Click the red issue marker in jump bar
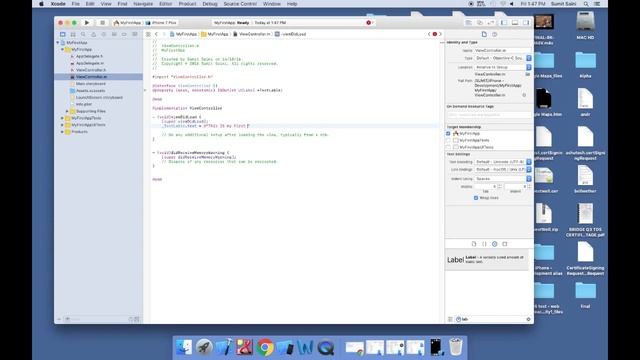 click(x=435, y=34)
